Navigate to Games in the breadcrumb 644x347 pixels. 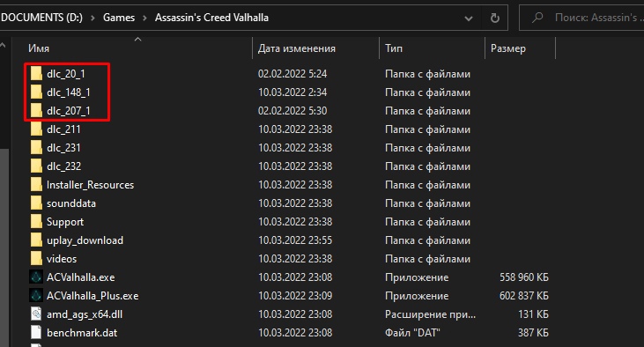pos(119,18)
